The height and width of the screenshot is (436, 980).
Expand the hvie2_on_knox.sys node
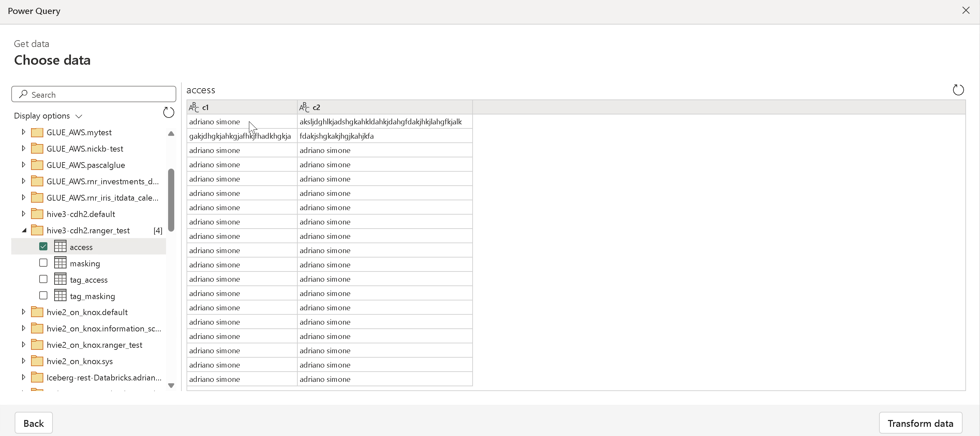(23, 361)
